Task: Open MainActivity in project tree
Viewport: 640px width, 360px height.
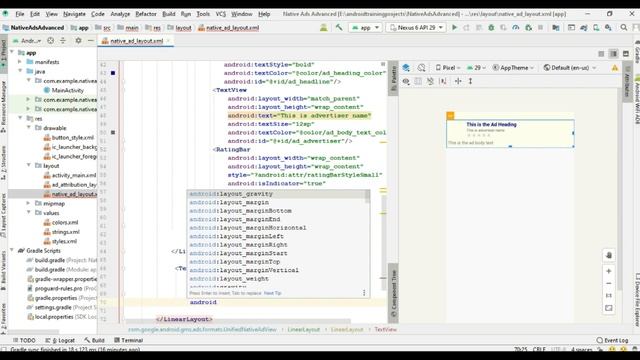Action: pyautogui.click(x=67, y=90)
